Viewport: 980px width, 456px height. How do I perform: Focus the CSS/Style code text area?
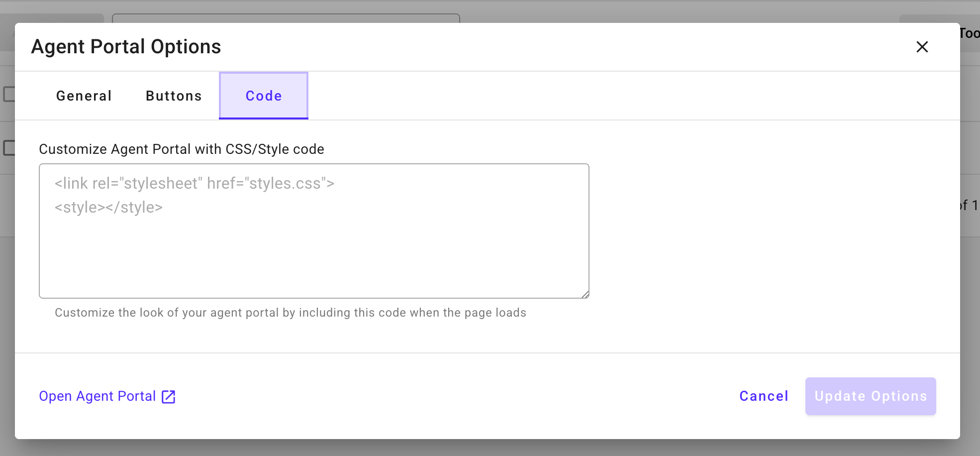click(314, 231)
